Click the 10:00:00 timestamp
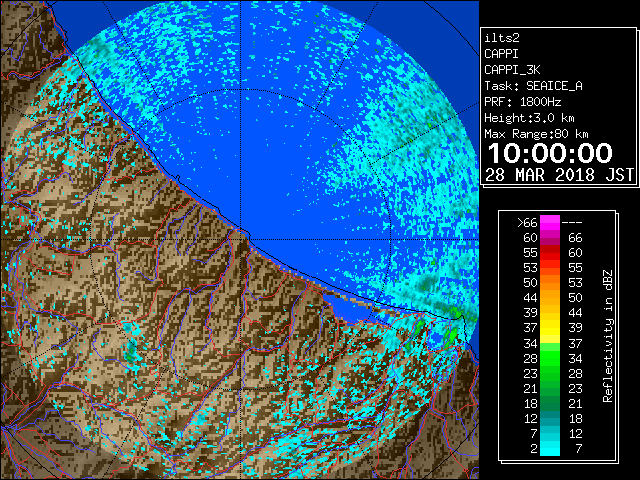The height and width of the screenshot is (480, 640). tap(550, 153)
